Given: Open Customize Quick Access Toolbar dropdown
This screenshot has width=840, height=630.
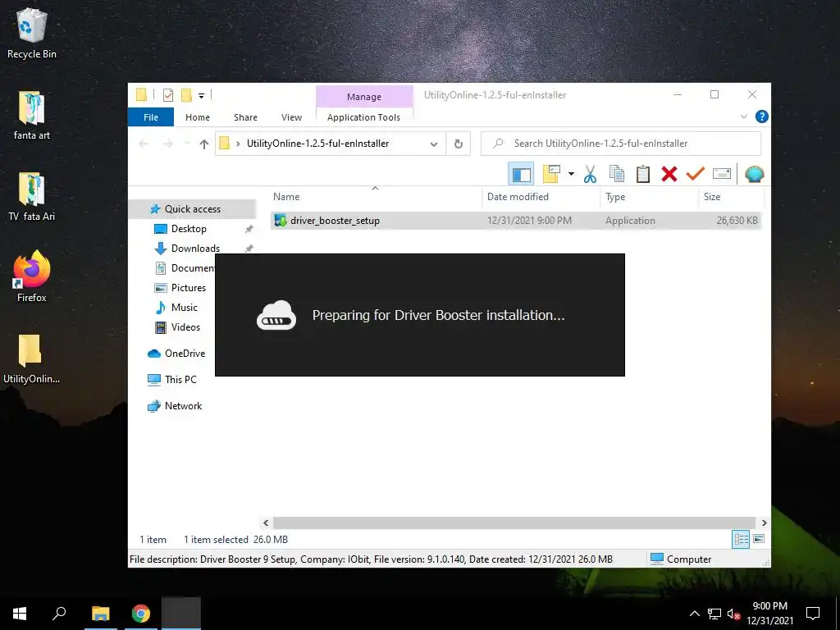Looking at the screenshot, I should (x=202, y=96).
